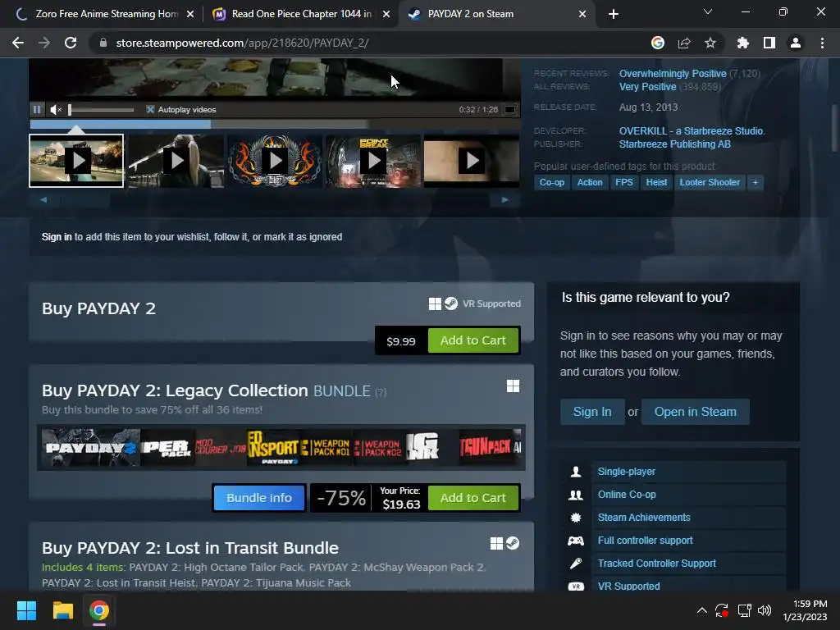Expand tags with the plus button
The width and height of the screenshot is (840, 630).
pyautogui.click(x=756, y=182)
